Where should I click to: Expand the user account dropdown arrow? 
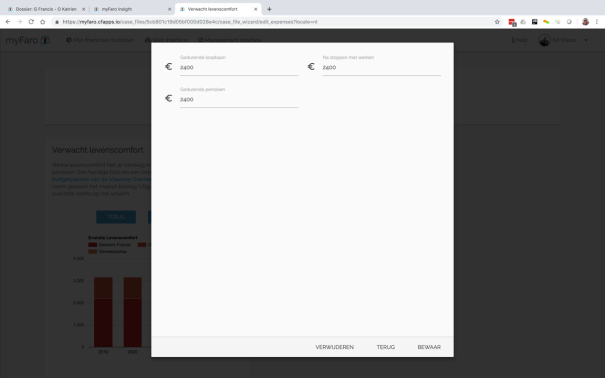(586, 40)
